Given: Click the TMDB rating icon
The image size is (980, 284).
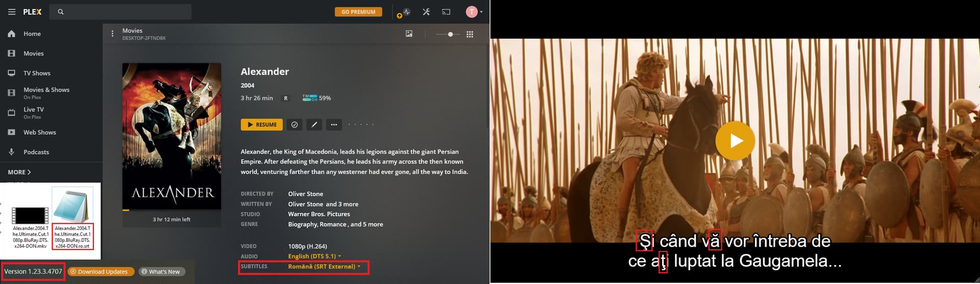Looking at the screenshot, I should pos(310,98).
